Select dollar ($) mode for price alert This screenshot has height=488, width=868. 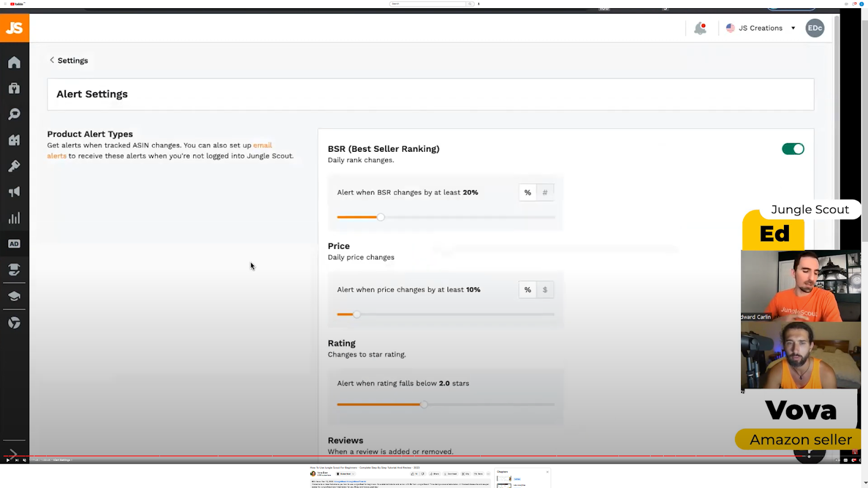(545, 290)
